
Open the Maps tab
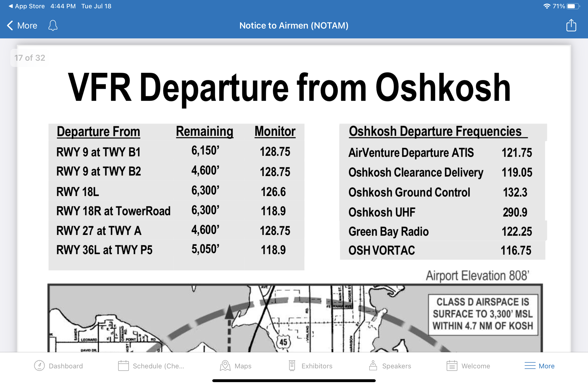tap(236, 366)
